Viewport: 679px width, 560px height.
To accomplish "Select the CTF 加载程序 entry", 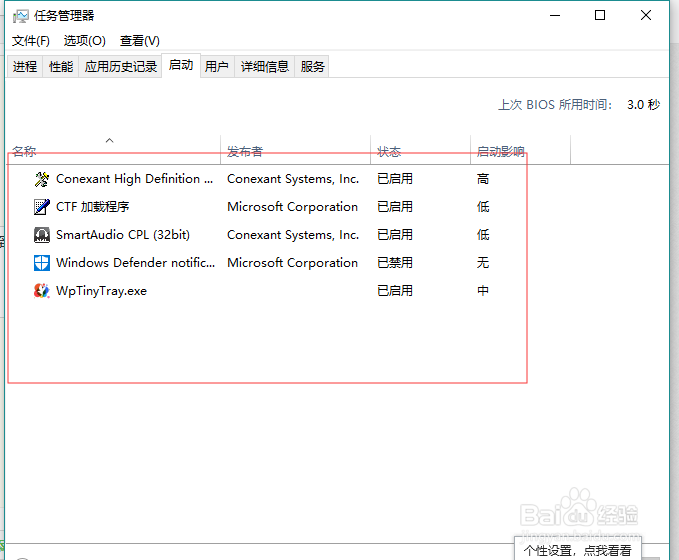I will click(x=93, y=207).
